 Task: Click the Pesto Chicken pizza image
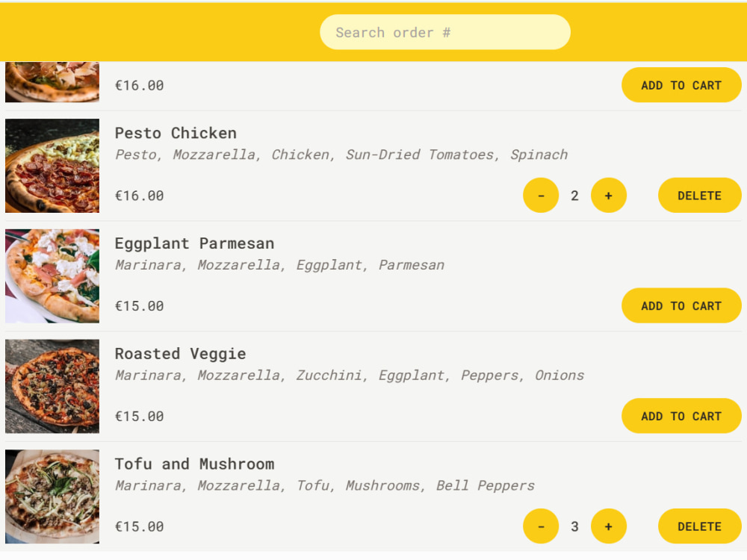(52, 166)
